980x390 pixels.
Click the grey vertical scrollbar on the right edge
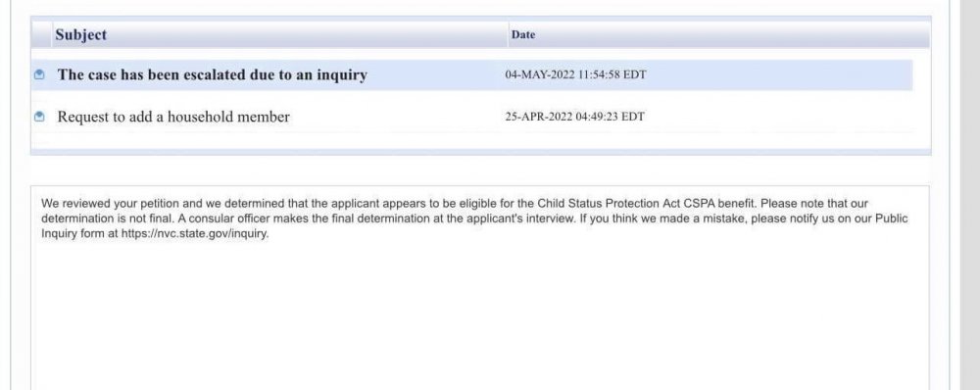970,195
